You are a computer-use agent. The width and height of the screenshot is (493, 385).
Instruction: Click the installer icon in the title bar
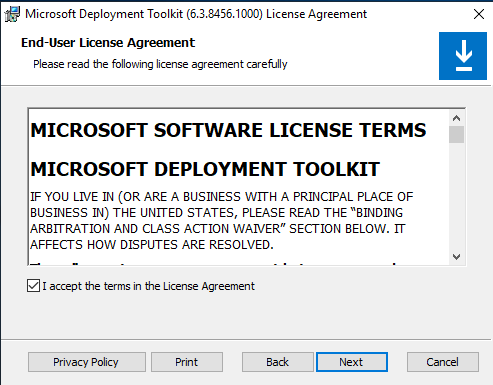pyautogui.click(x=12, y=14)
